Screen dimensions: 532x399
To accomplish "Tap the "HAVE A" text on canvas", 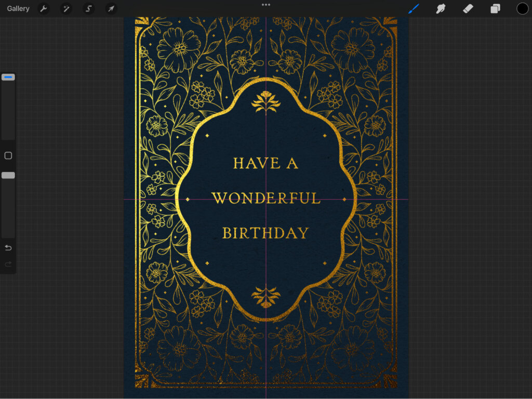I will tap(265, 163).
